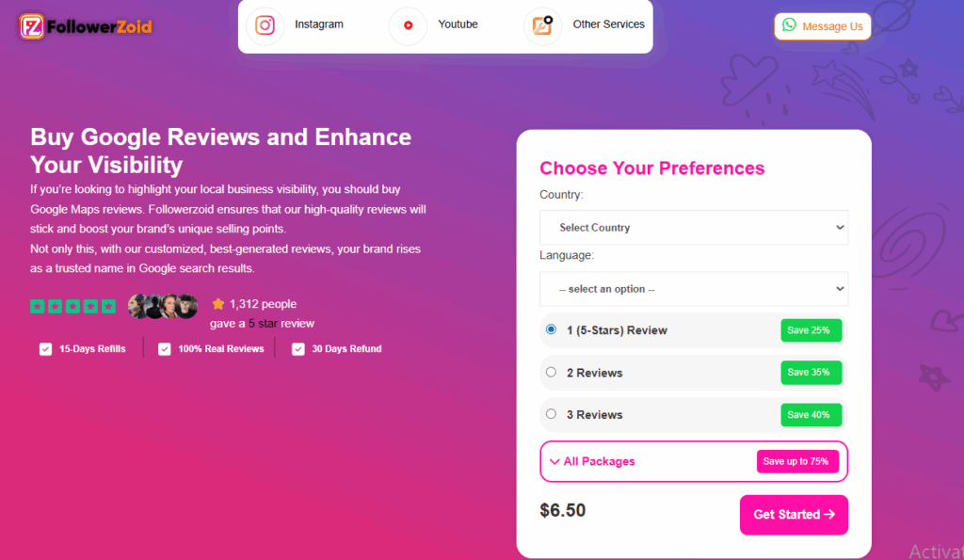Image resolution: width=964 pixels, height=560 pixels.
Task: Expand the All Packages section
Action: click(592, 461)
